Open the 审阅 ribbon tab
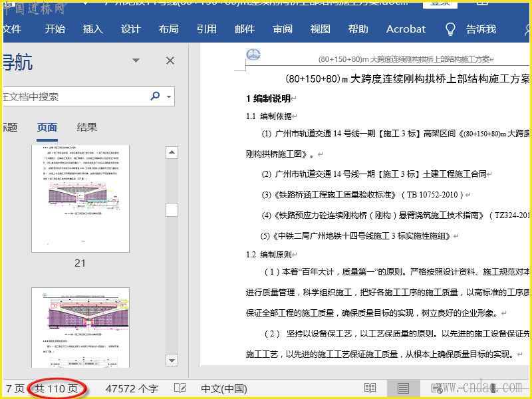This screenshot has height=399, width=532. click(x=282, y=29)
